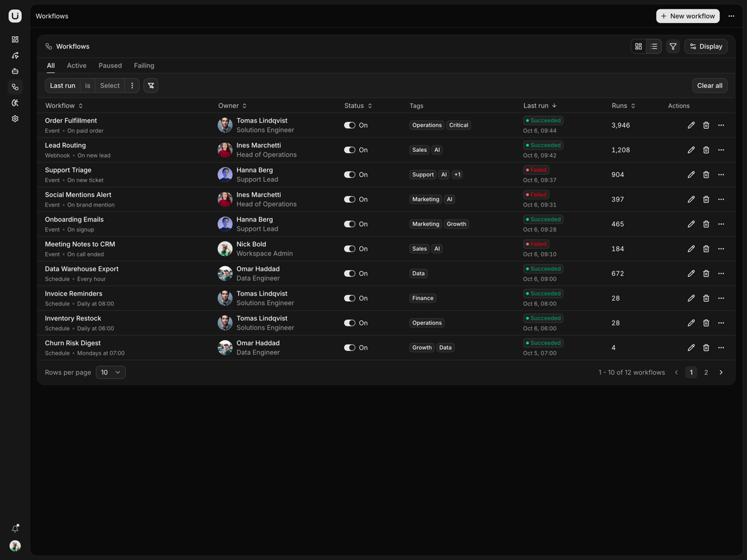Turn off Invoice Reminders switch
Viewport: 747px width, 560px height.
click(x=350, y=298)
